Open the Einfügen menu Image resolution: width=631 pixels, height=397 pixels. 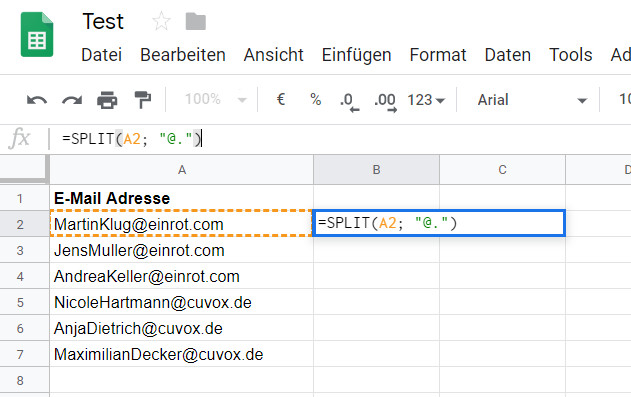[x=357, y=55]
